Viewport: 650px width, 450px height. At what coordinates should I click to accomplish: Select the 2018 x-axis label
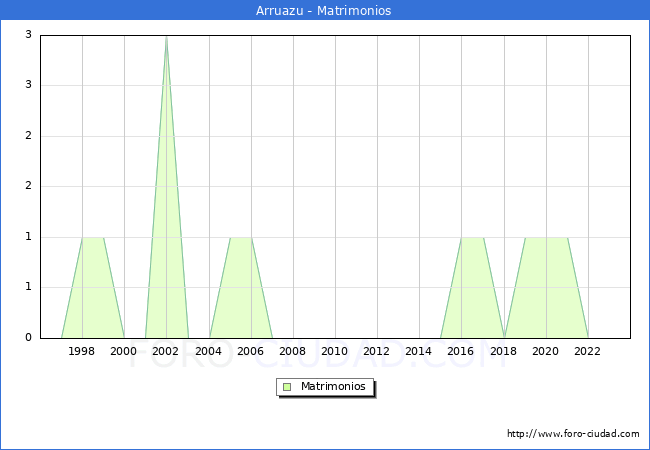pyautogui.click(x=504, y=351)
